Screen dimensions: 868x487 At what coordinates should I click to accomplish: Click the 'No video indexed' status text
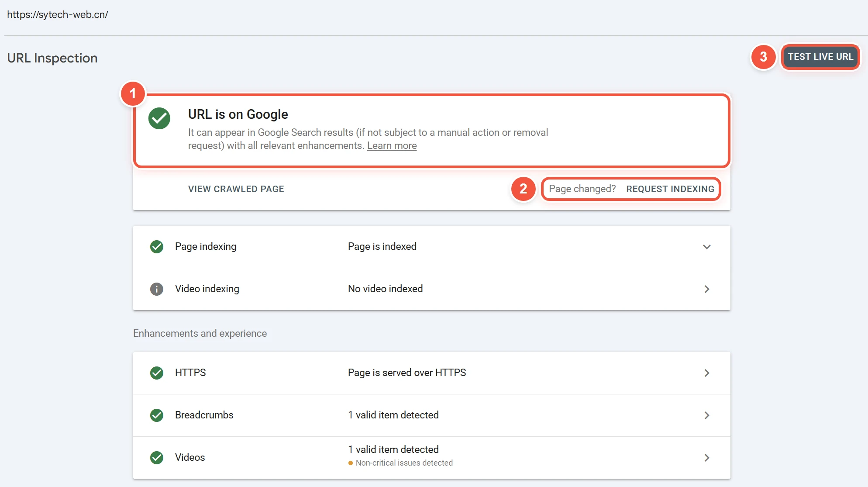[385, 289]
